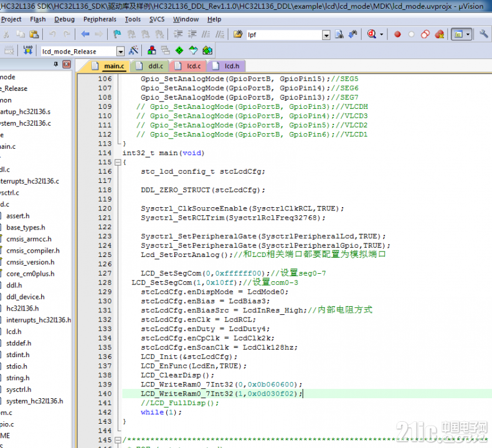Screen dimensions: 492x448
Task: Open the Project menu
Action: coord(11,19)
